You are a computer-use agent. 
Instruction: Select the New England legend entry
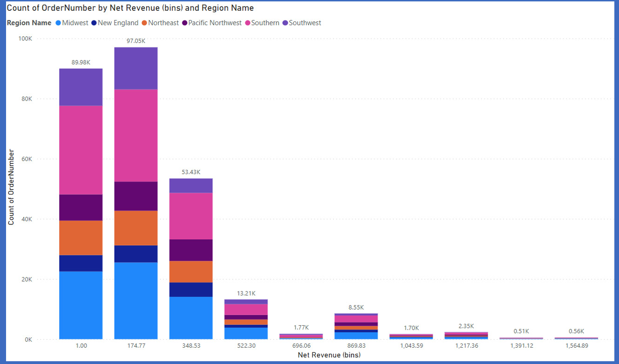coord(118,23)
